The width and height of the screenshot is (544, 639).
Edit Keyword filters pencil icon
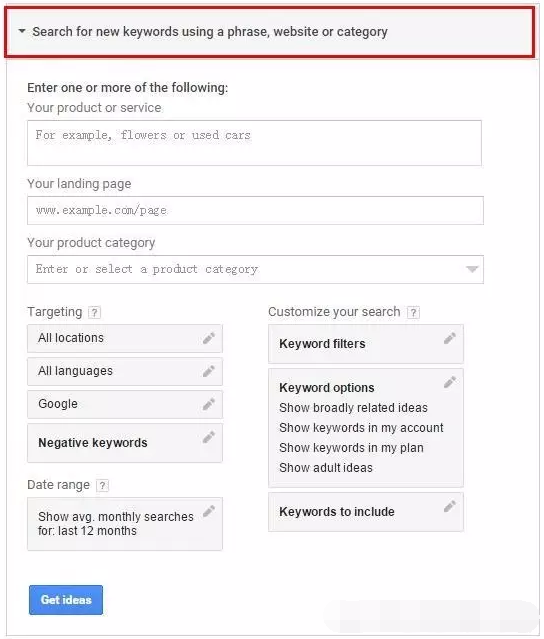449,338
